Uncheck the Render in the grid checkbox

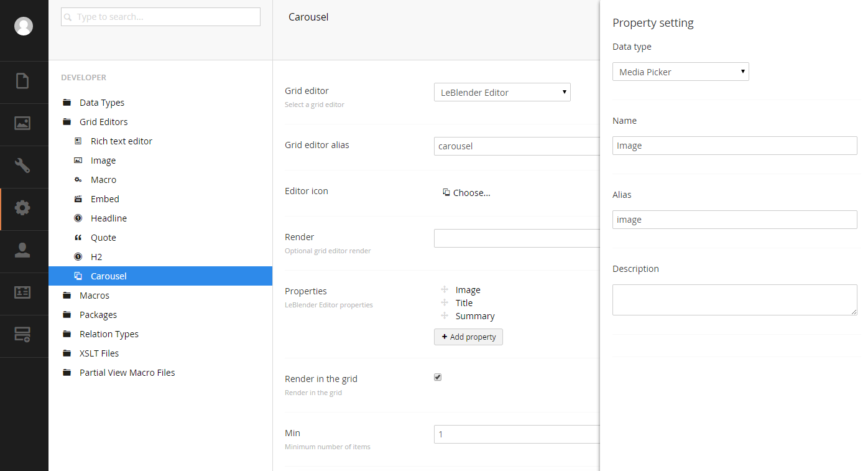pyautogui.click(x=438, y=377)
